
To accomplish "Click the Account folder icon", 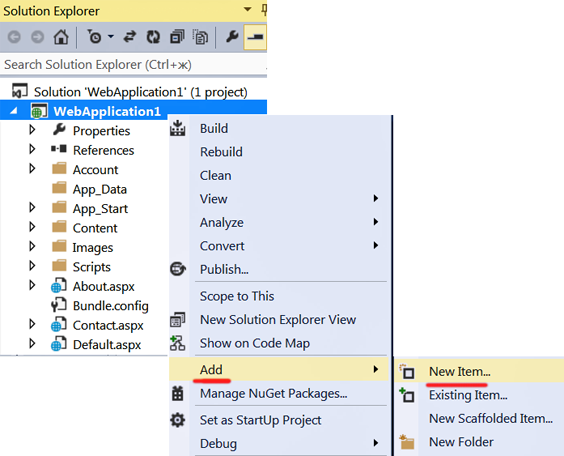I will pos(59,168).
